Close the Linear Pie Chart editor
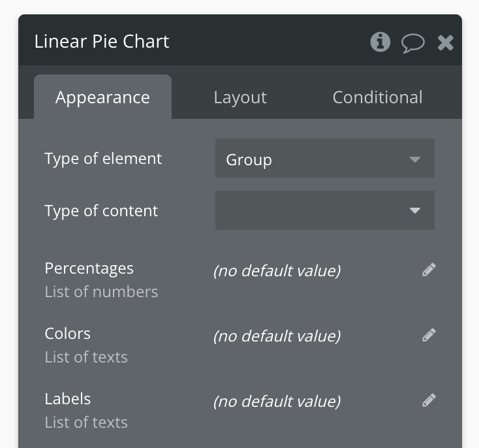Screen dimensions: 479x448 [446, 42]
